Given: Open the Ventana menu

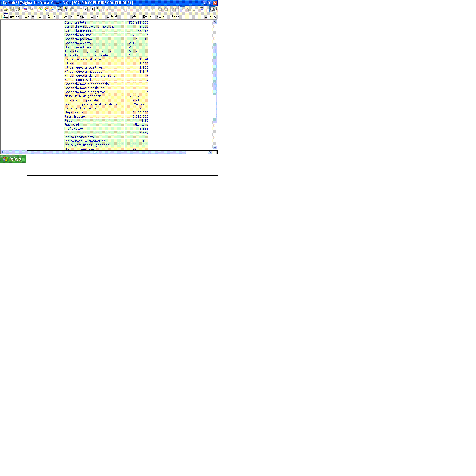Looking at the screenshot, I should [x=161, y=16].
